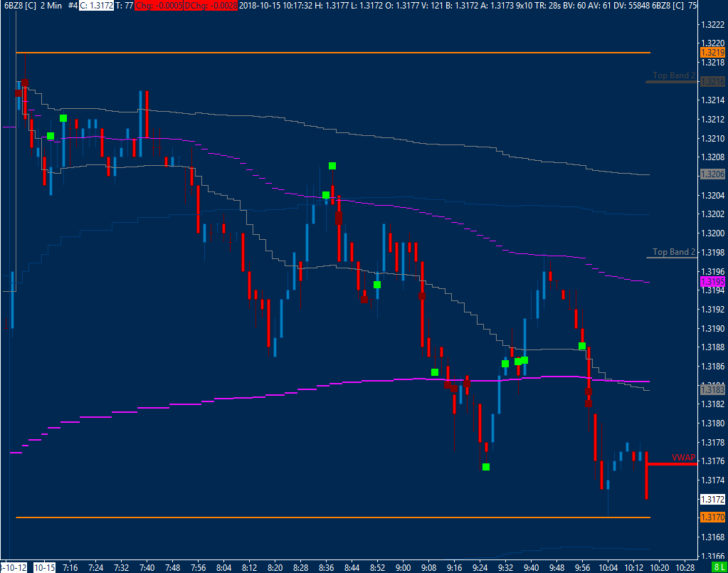
Task: Click the 1.3190 price scale value
Action: (x=713, y=328)
